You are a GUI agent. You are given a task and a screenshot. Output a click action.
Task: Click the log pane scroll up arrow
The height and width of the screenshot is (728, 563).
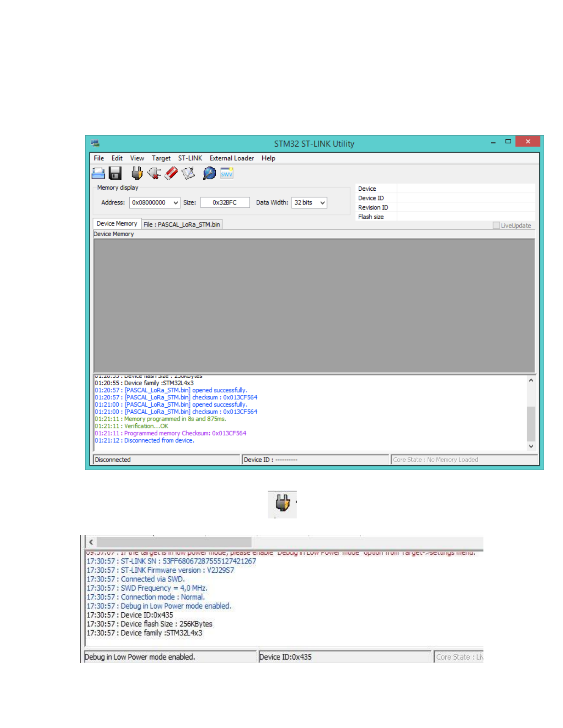point(531,380)
